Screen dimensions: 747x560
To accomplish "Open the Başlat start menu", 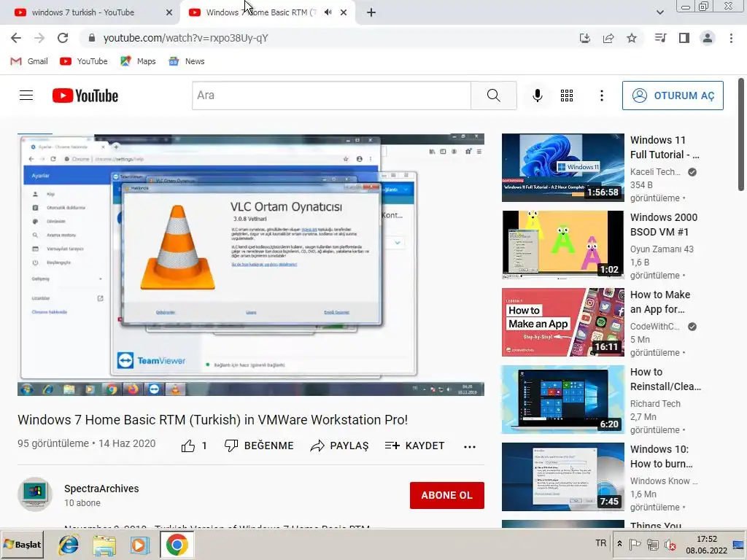I will point(23,544).
